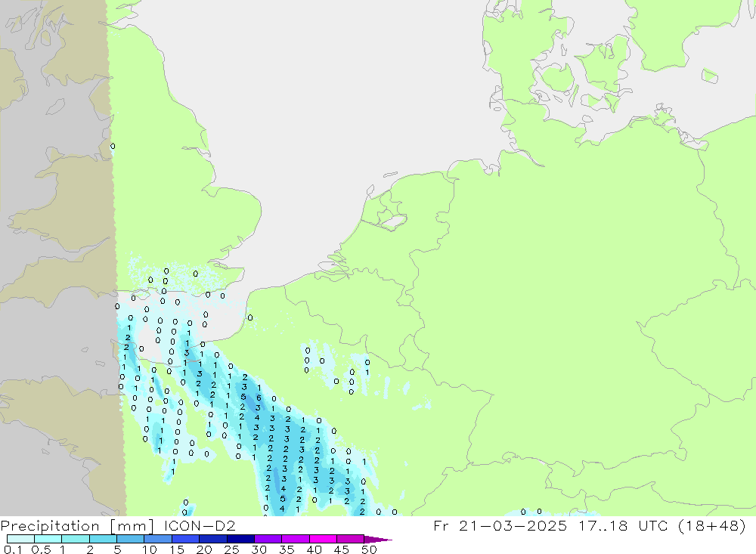Image resolution: width=756 pixels, height=554 pixels.
Task: Pick the 15–20 mm legend swatch
Action: click(x=186, y=539)
